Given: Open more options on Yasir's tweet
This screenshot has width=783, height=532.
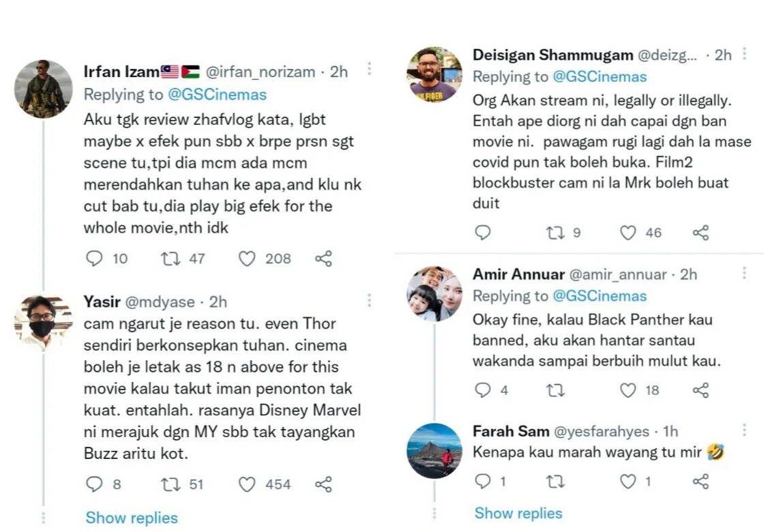Looking at the screenshot, I should (369, 299).
